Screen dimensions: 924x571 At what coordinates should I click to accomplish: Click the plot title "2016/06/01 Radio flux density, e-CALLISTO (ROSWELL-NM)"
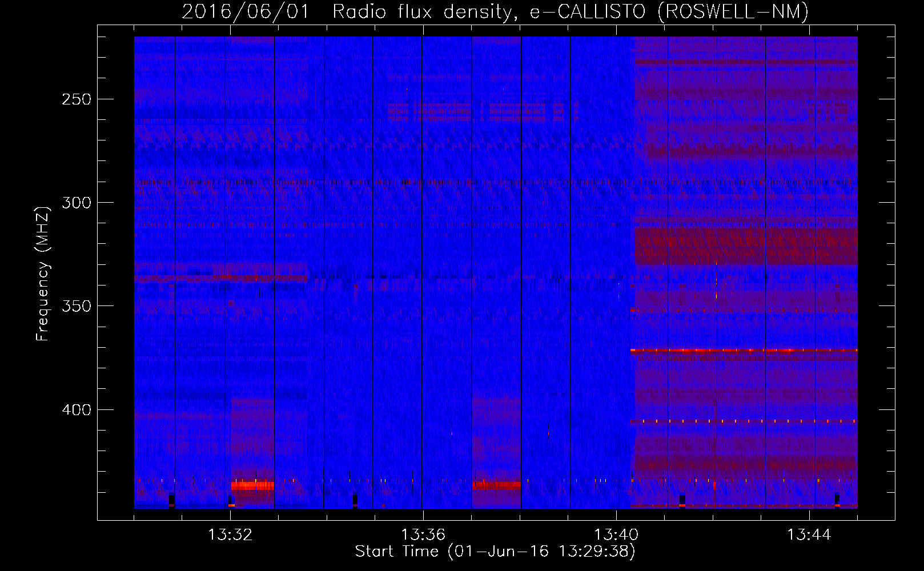[x=495, y=11]
